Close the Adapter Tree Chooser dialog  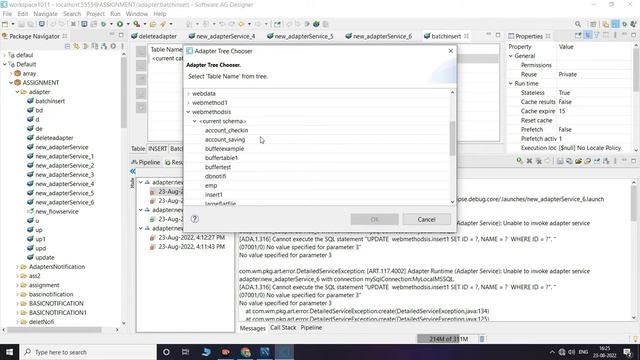(x=451, y=51)
